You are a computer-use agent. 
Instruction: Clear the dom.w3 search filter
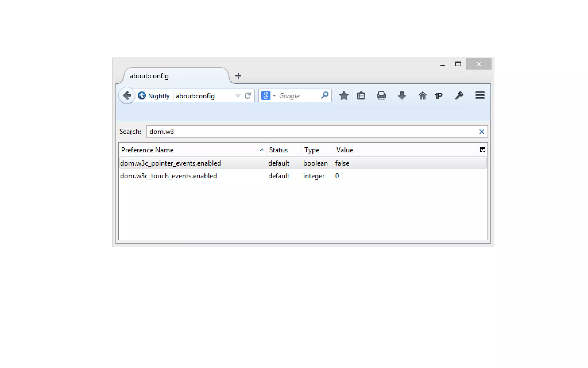481,132
